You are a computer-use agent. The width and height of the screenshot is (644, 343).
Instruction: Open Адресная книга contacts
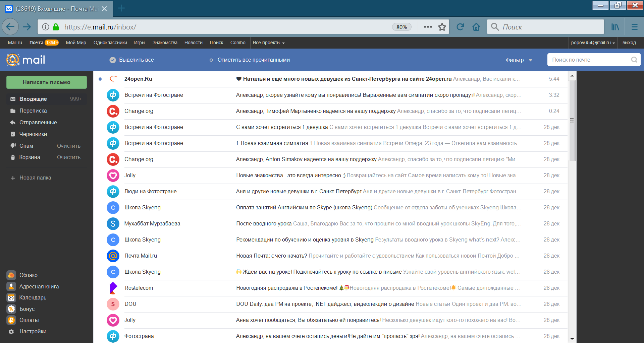click(x=33, y=286)
